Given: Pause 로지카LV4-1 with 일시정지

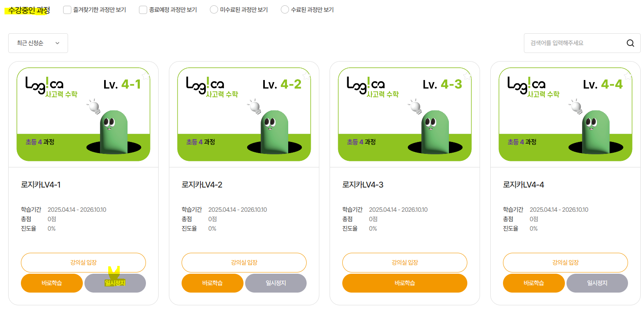Looking at the screenshot, I should (x=115, y=283).
